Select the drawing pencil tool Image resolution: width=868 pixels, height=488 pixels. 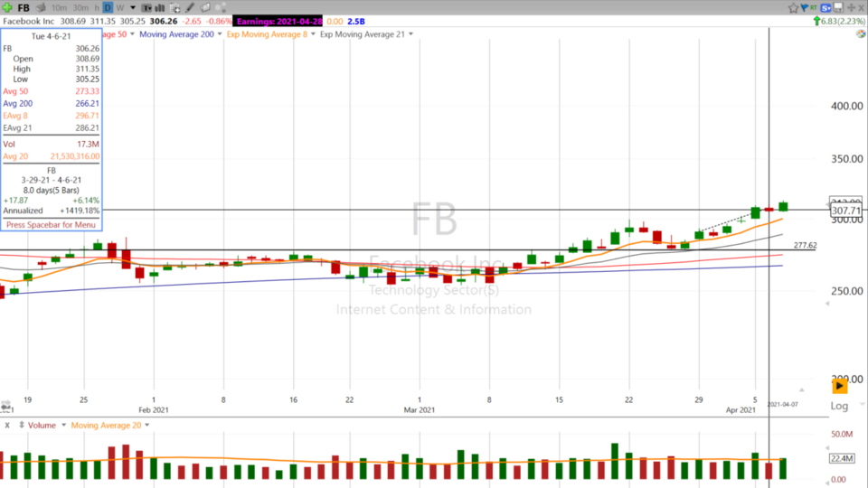point(190,8)
